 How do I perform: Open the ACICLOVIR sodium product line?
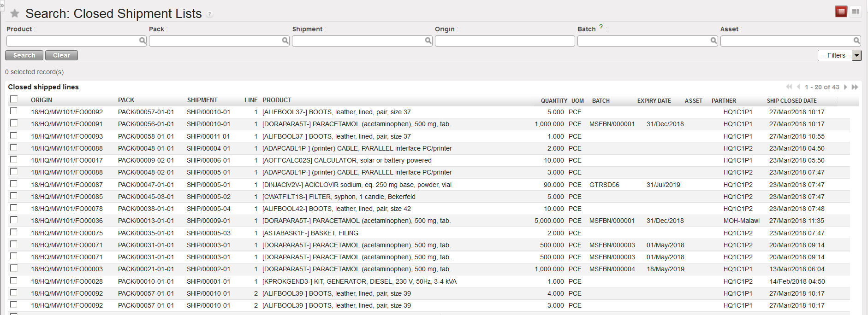[x=357, y=185]
